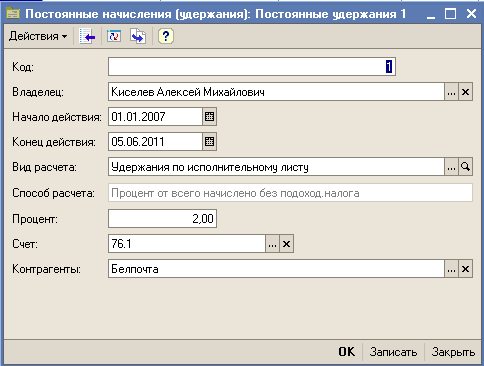The height and width of the screenshot is (366, 484).
Task: Click the Владелец: label
Action: click(38, 92)
